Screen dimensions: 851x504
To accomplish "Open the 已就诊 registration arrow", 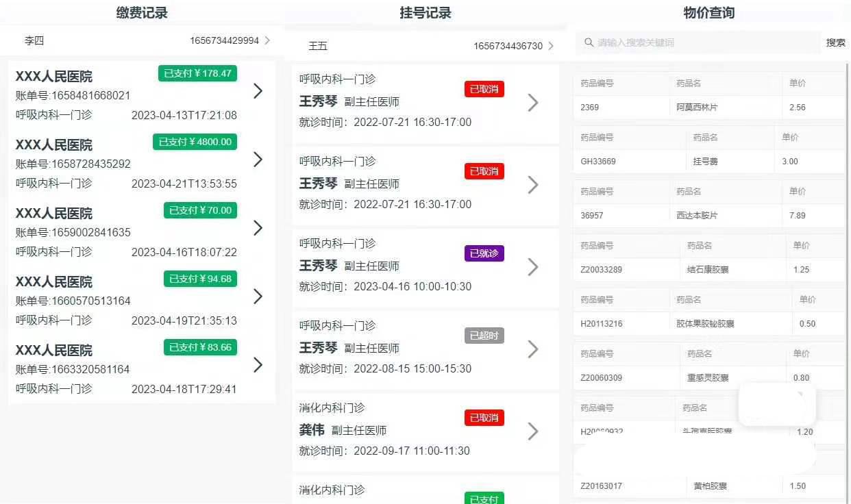I will tap(532, 267).
